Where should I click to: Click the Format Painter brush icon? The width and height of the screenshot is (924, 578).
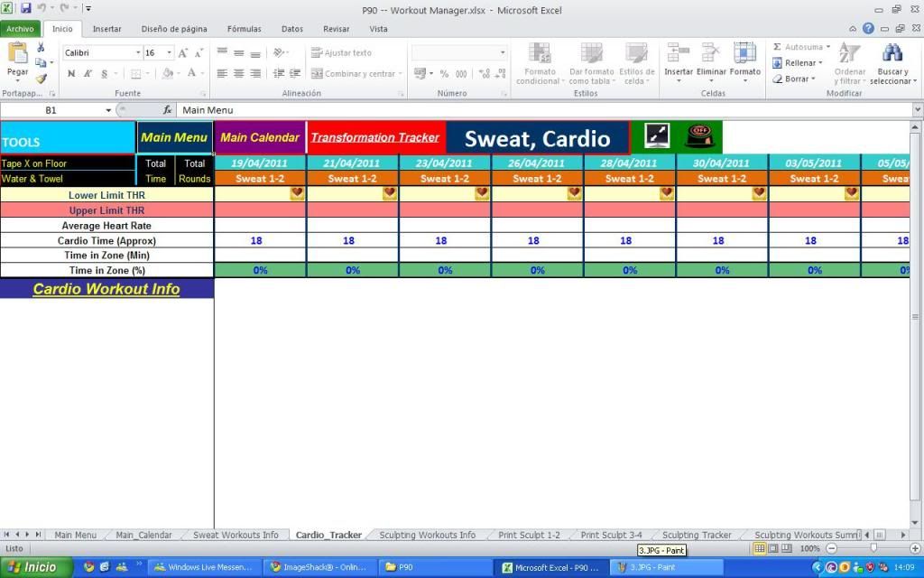(x=41, y=79)
